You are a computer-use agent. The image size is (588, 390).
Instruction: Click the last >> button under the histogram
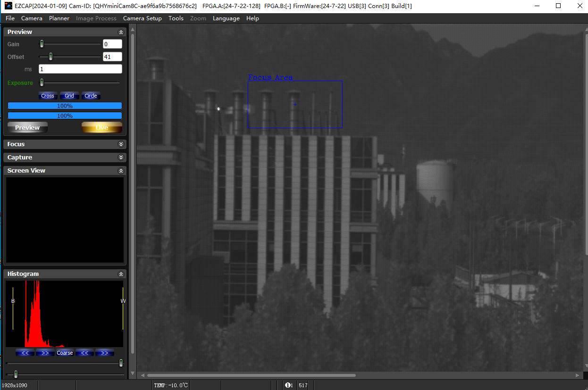point(104,353)
